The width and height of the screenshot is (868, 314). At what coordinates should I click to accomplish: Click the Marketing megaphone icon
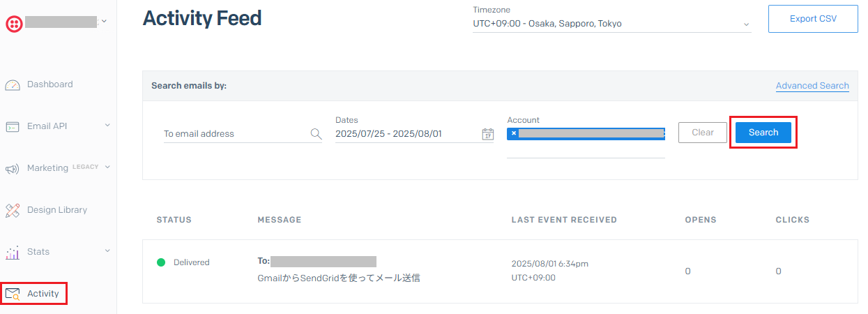13,168
